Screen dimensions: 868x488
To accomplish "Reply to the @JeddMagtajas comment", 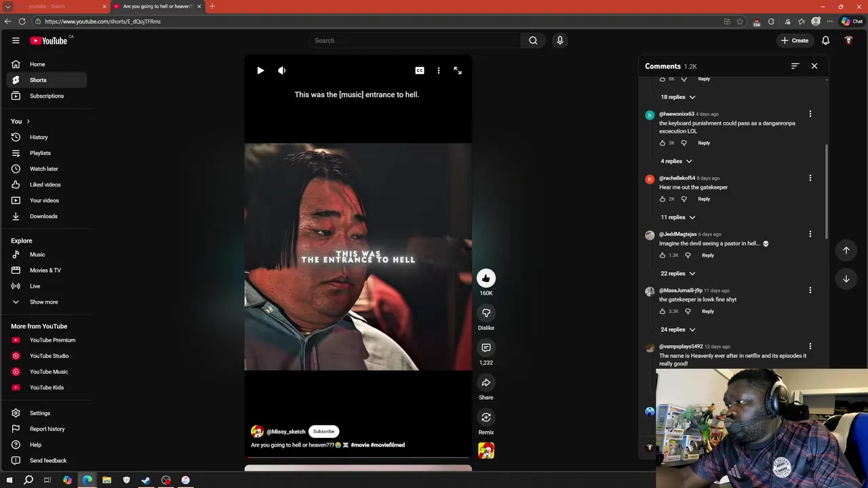I will pos(708,256).
